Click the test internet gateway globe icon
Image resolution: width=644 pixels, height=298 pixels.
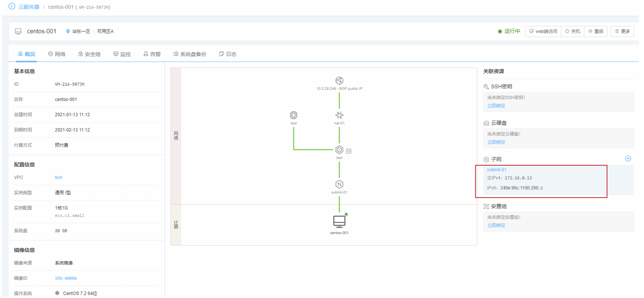tap(294, 115)
